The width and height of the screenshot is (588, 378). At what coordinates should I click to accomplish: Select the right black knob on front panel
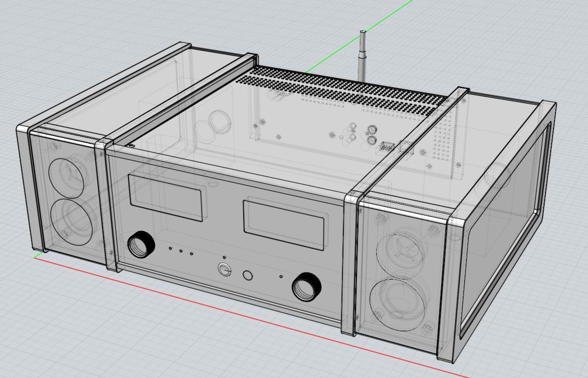(x=307, y=287)
